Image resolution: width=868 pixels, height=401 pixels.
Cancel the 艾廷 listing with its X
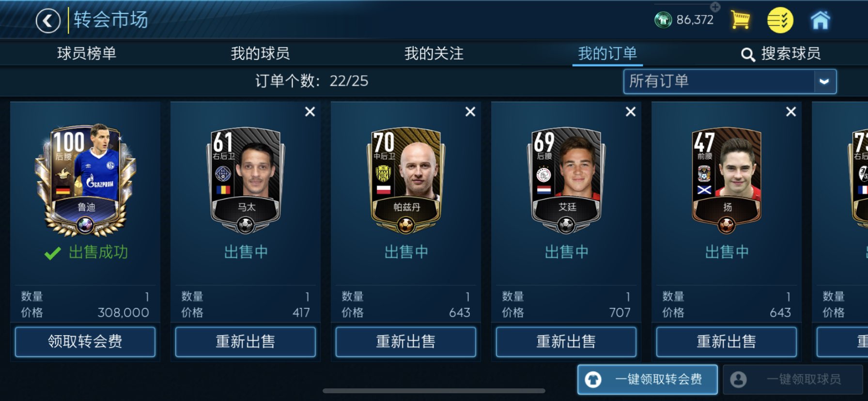click(x=631, y=112)
